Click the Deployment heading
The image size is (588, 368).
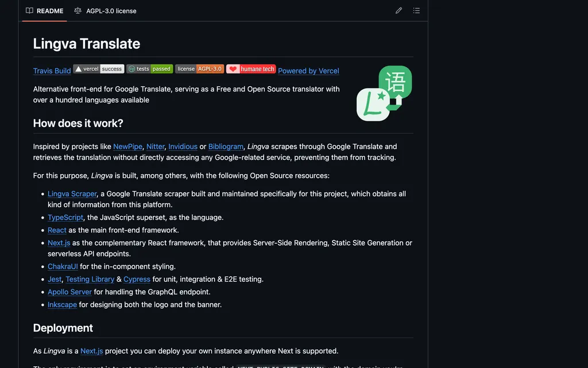(x=63, y=328)
